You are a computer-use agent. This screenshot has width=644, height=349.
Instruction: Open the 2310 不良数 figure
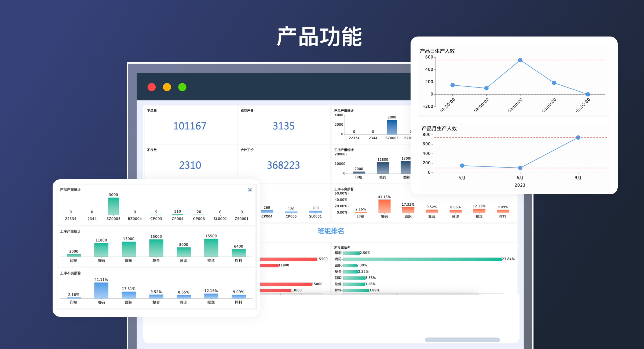190,165
